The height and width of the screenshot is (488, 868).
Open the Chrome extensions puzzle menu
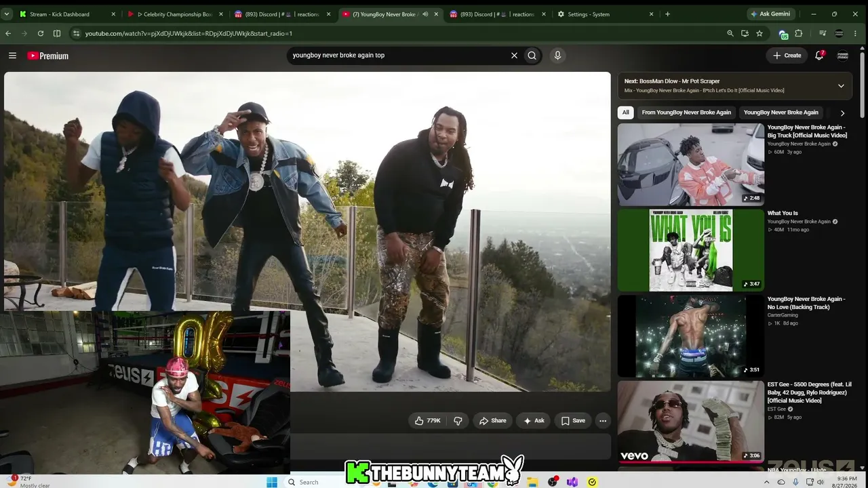point(799,33)
